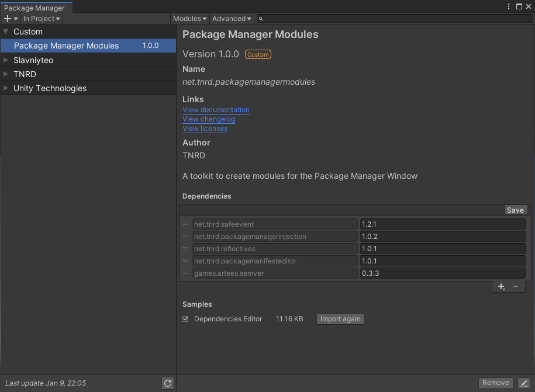Add a new dependency with the plus button
535x392 pixels.
click(501, 286)
